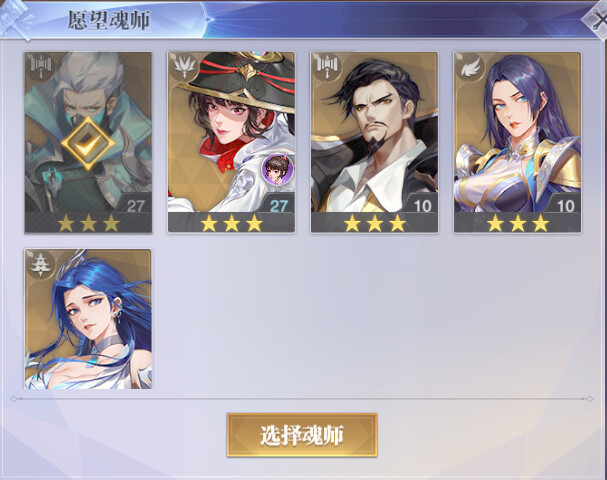Click the three stars under gray-haired masked card

click(88, 223)
